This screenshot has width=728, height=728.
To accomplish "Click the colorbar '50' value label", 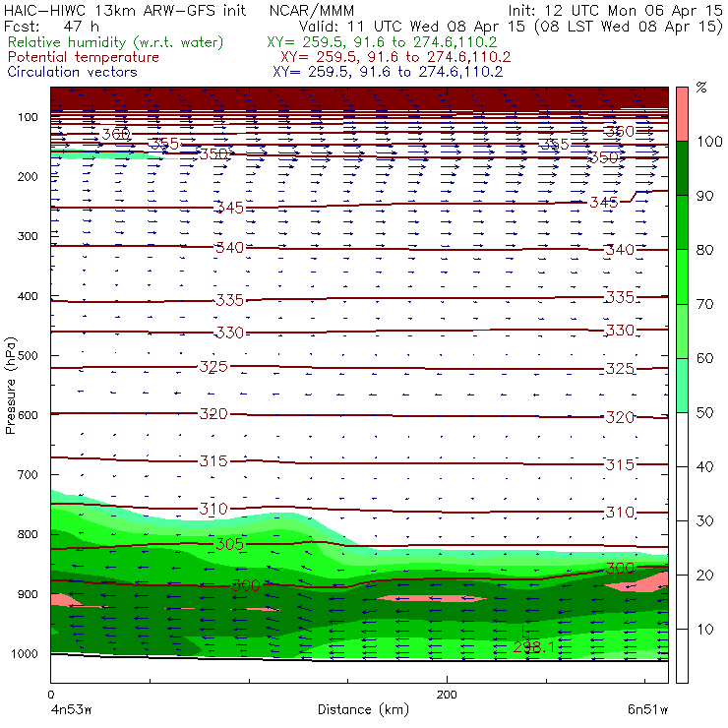I will pos(704,413).
